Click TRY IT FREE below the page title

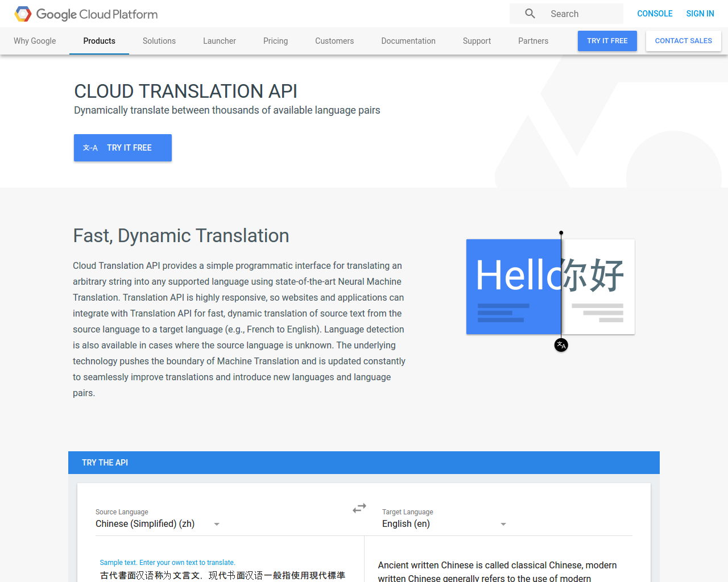(123, 148)
